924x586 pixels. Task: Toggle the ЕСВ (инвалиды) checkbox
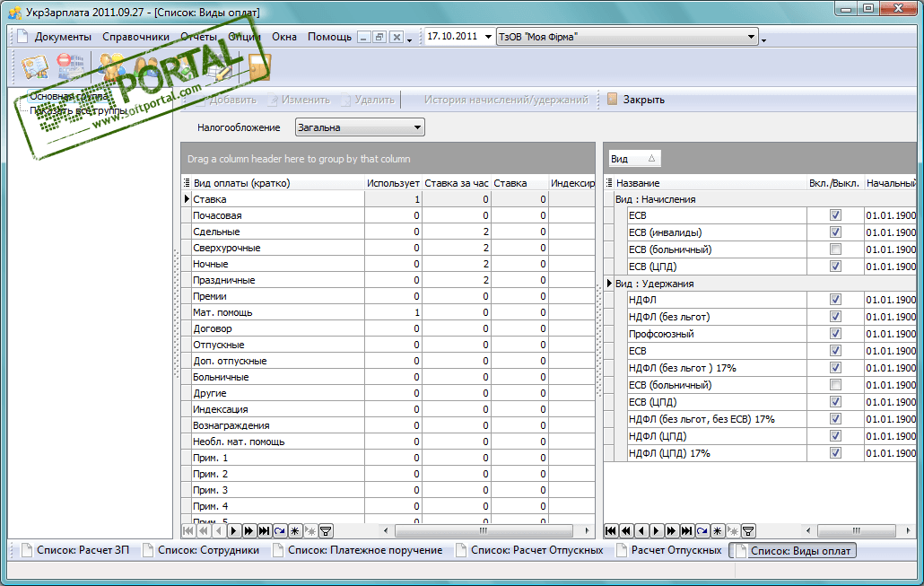coord(835,232)
